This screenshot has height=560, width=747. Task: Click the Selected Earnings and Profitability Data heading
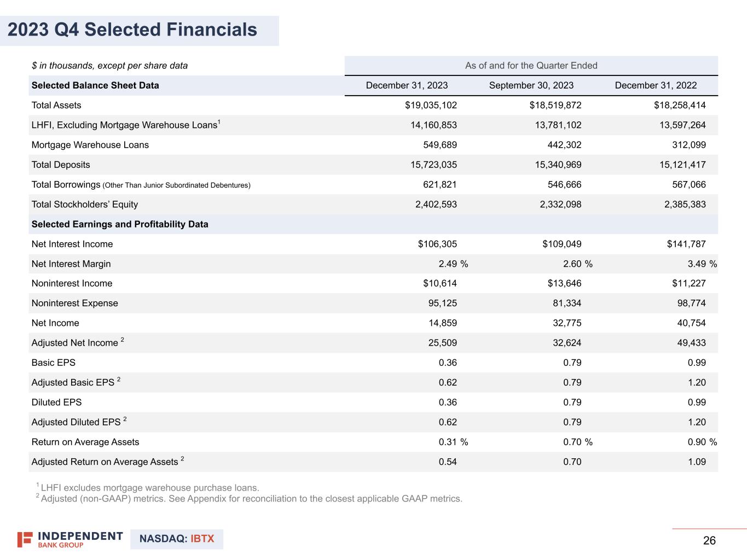click(x=120, y=224)
